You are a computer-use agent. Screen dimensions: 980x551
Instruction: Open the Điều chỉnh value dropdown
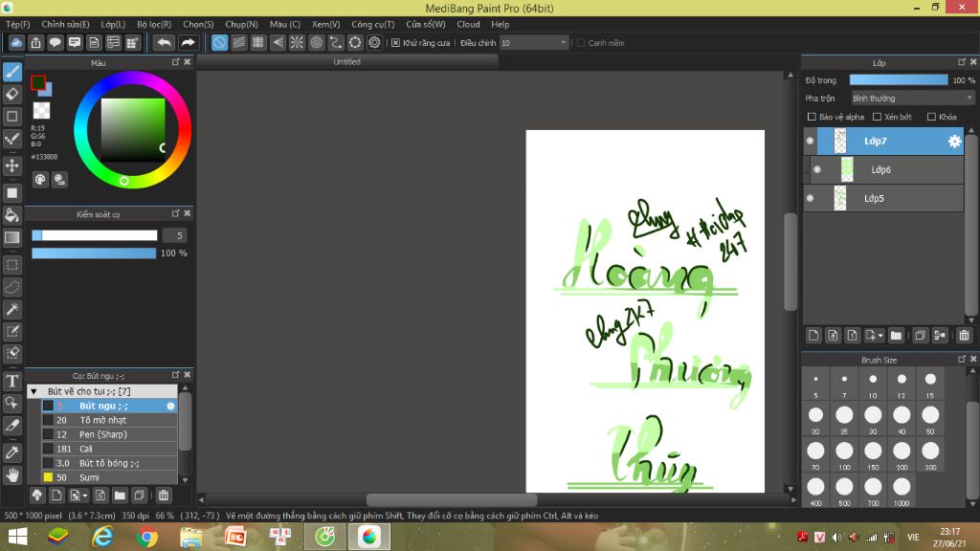(534, 43)
